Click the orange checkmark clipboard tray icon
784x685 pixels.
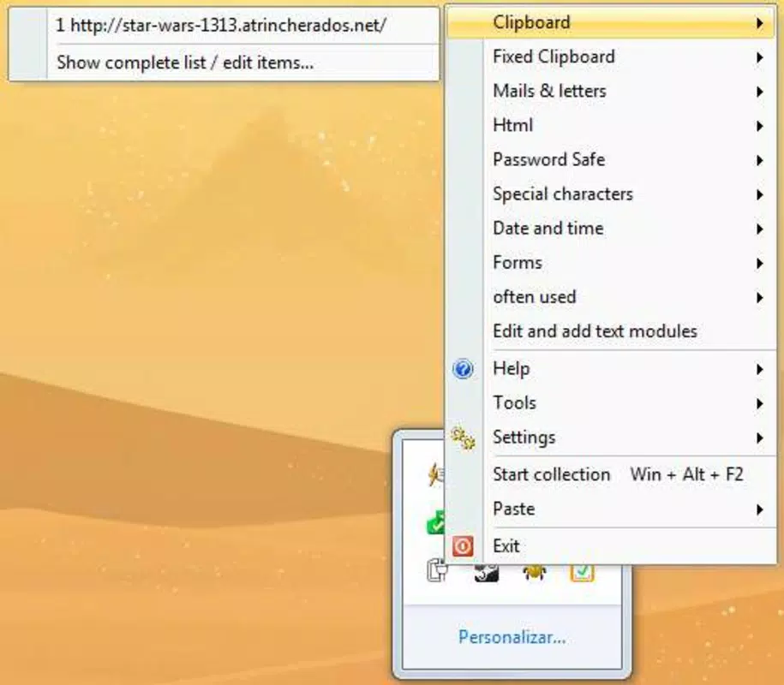click(x=582, y=573)
